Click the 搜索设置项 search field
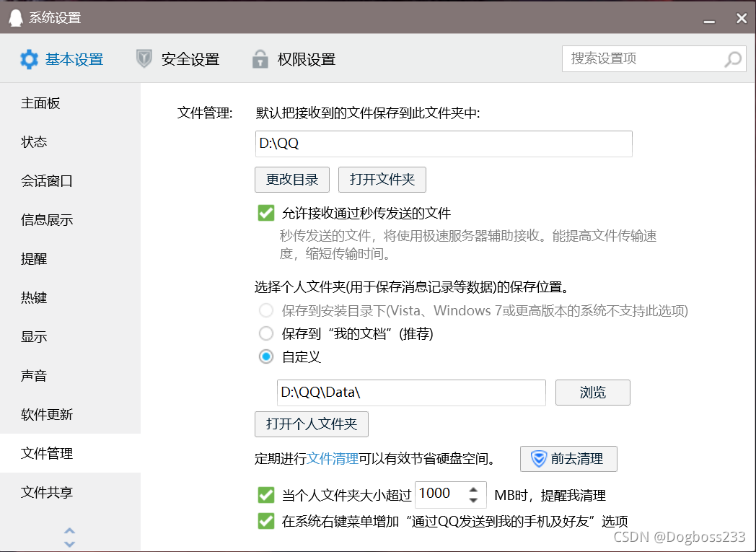Screen dimensions: 756x552 pyautogui.click(x=654, y=59)
